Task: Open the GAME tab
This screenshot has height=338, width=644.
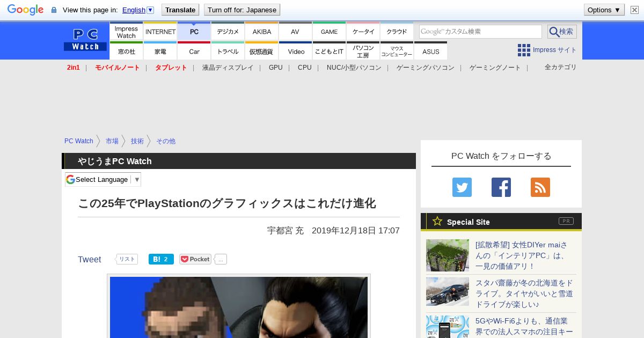Action: [329, 32]
